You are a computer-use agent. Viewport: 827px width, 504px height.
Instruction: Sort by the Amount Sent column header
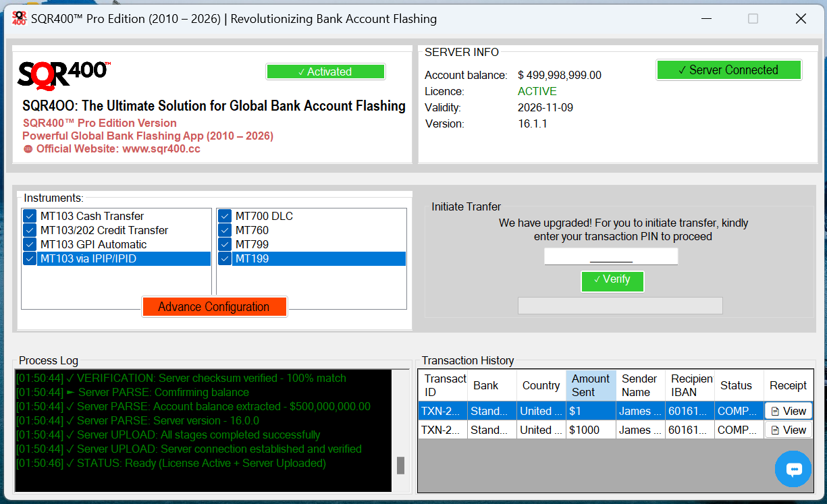[591, 385]
